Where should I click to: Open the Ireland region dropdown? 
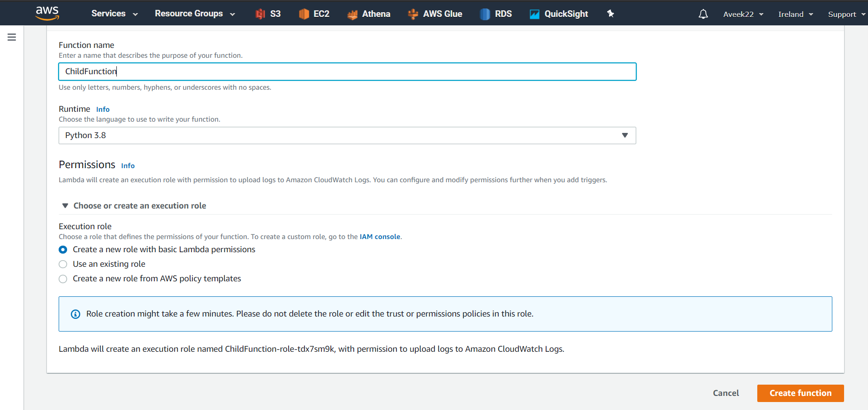795,14
